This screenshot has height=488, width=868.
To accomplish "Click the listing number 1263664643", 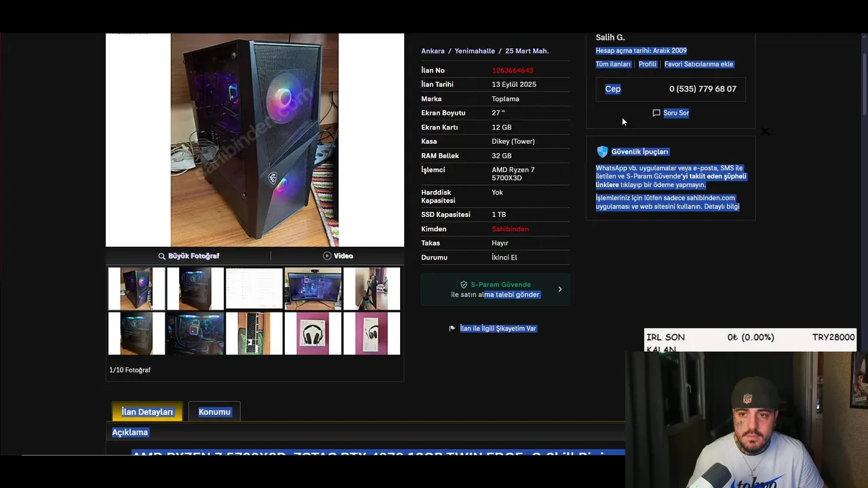I will pyautogui.click(x=512, y=70).
